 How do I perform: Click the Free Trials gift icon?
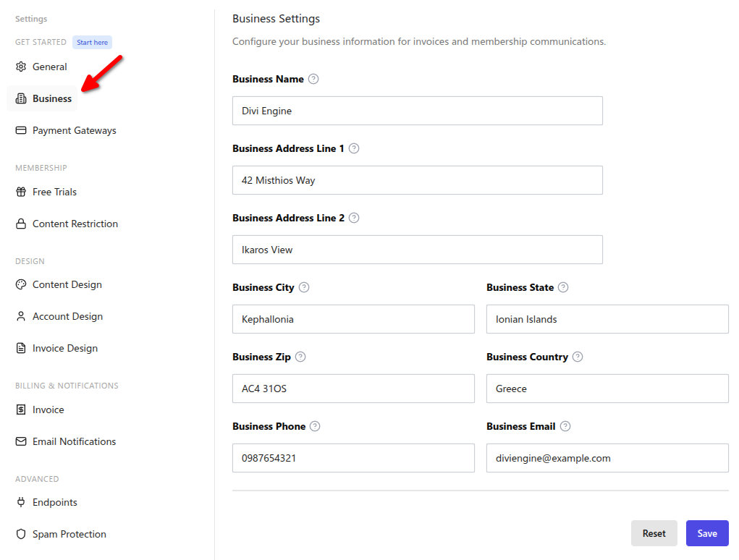click(x=21, y=192)
